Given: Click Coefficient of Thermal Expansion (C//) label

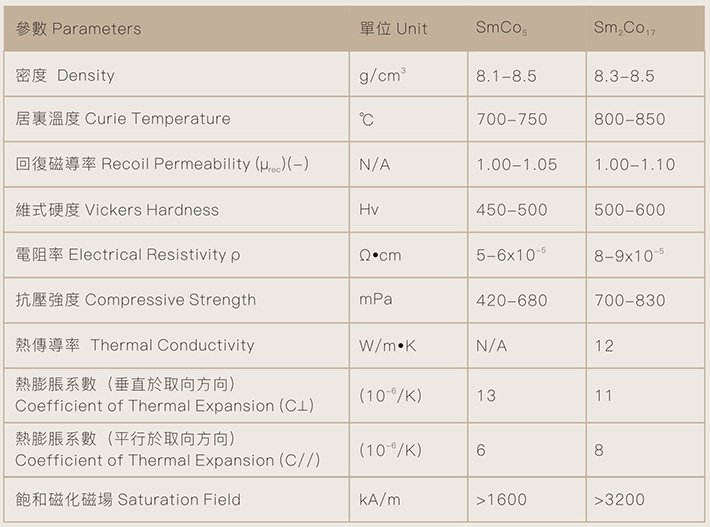Looking at the screenshot, I should point(168,449).
